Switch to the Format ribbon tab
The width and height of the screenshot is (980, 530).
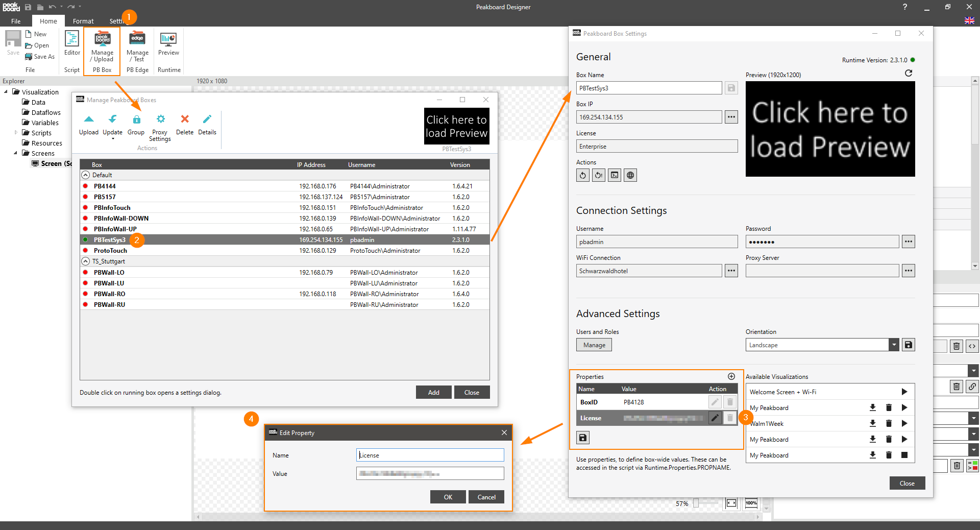[83, 21]
